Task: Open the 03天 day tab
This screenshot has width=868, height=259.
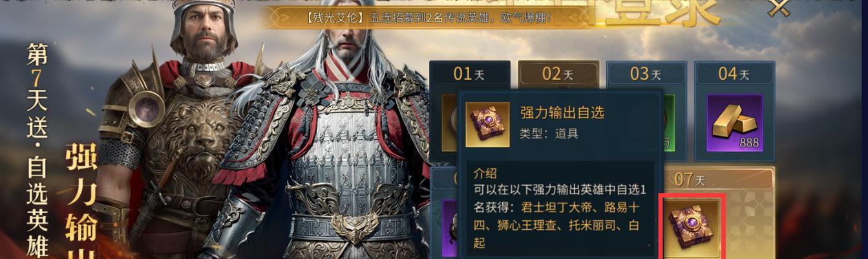Action: [646, 74]
